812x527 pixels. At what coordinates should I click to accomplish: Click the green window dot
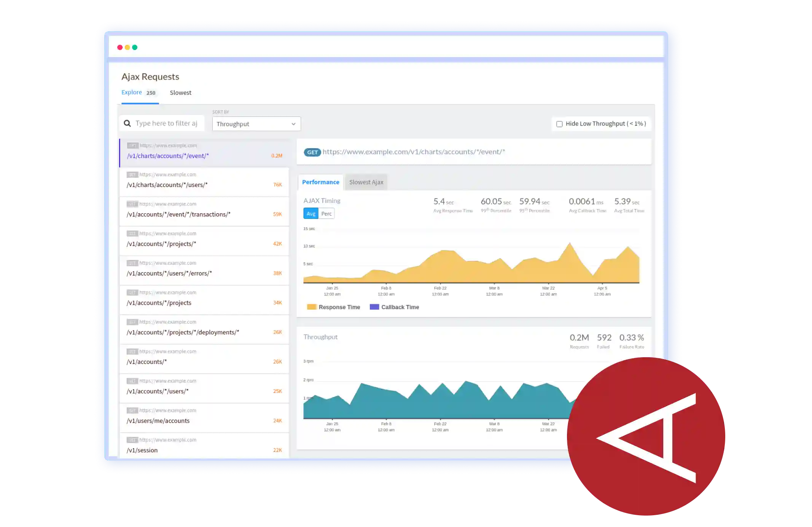[135, 47]
